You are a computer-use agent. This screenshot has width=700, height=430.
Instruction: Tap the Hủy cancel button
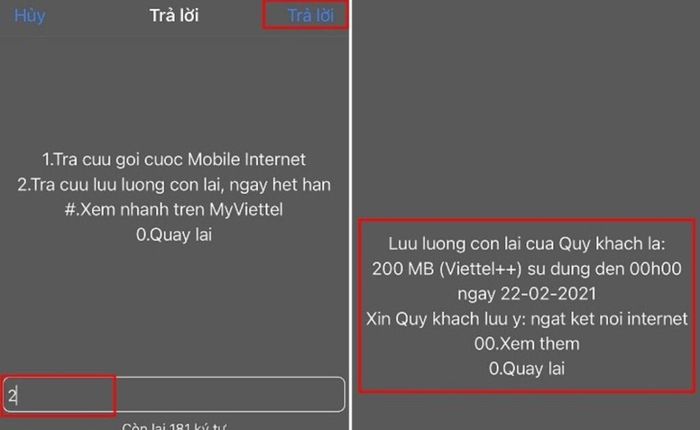coord(29,16)
